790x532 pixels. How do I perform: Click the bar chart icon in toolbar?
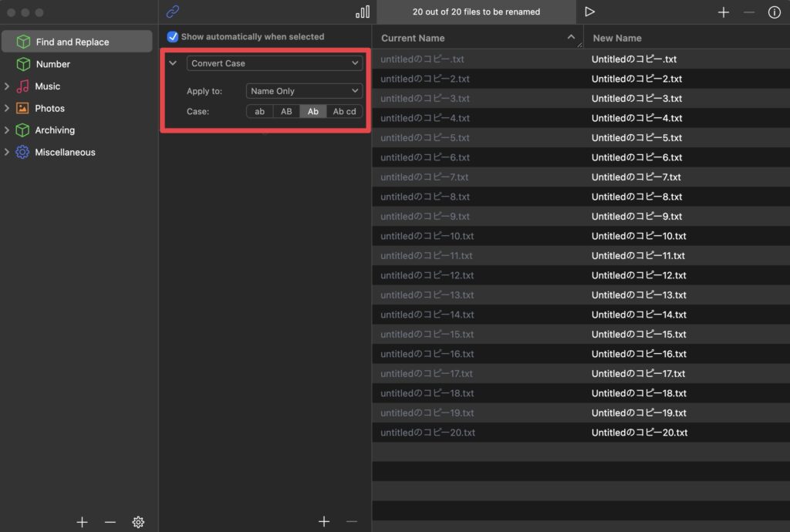coord(362,12)
